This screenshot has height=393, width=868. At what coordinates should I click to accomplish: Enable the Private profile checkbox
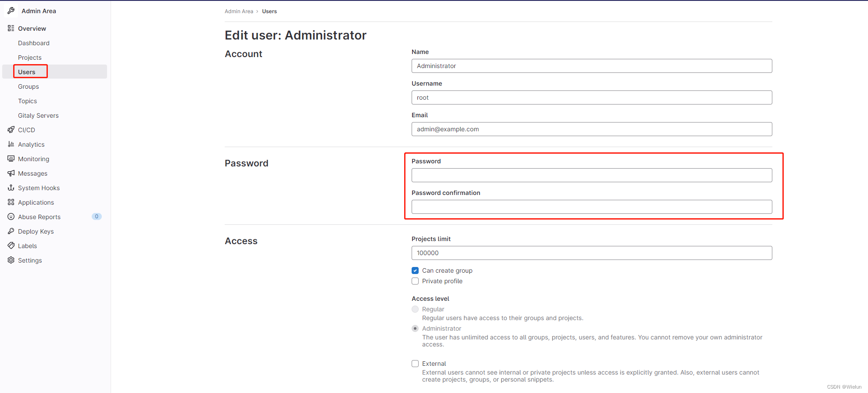pyautogui.click(x=415, y=281)
